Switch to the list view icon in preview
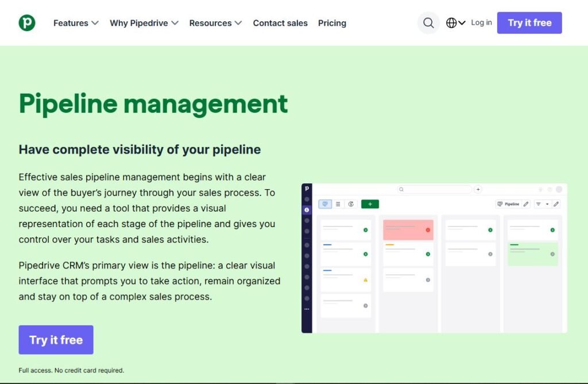This screenshot has height=384, width=588. tap(337, 203)
